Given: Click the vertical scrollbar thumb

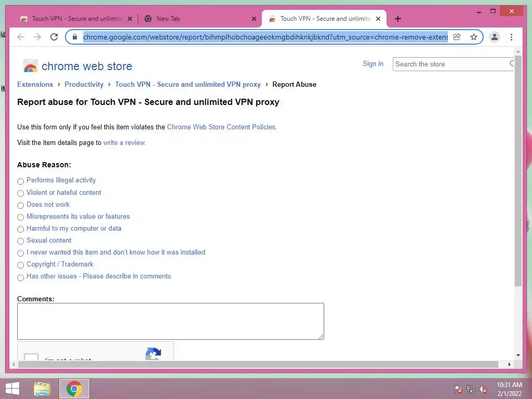Looking at the screenshot, I should pyautogui.click(x=518, y=171).
